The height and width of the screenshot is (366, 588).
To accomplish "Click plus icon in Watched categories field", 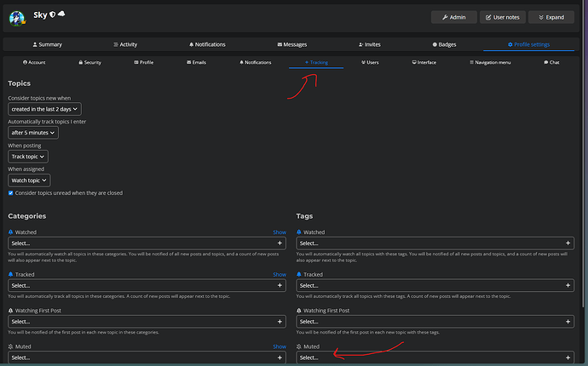I will click(280, 243).
